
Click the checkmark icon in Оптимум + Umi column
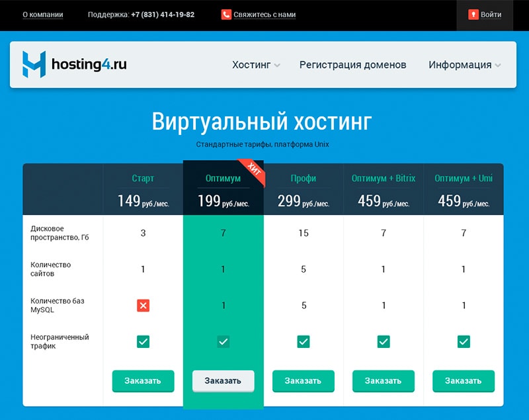(464, 341)
